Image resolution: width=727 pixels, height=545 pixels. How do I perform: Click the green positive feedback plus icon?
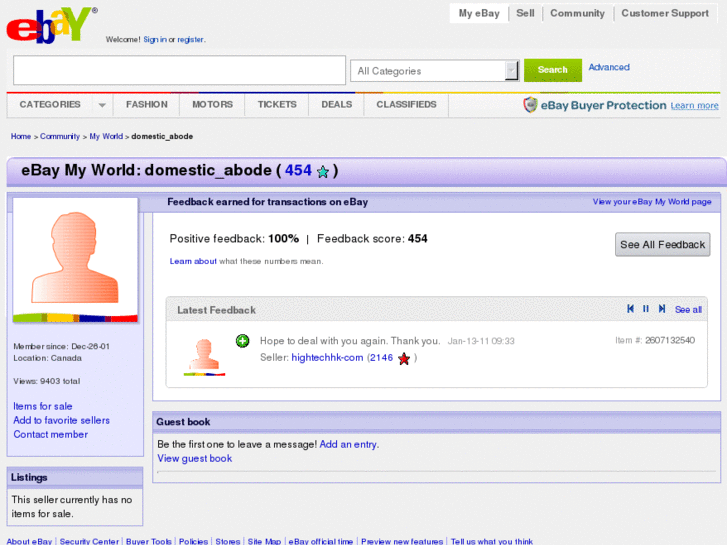[242, 341]
